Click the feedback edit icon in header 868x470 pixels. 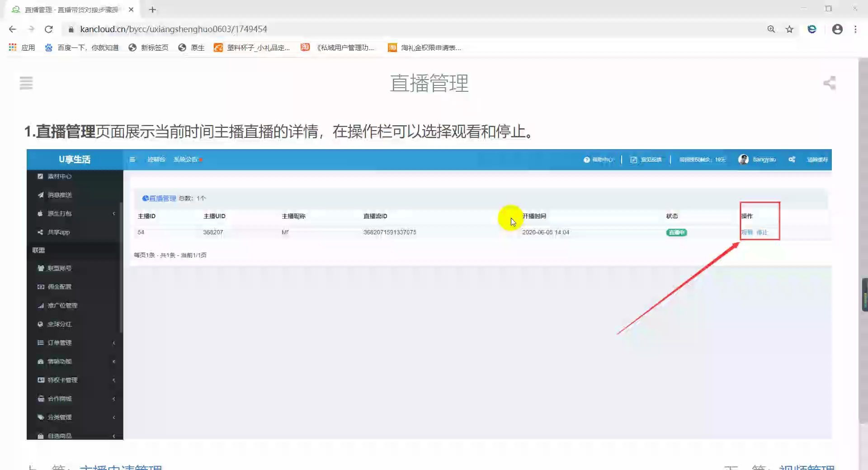point(634,160)
